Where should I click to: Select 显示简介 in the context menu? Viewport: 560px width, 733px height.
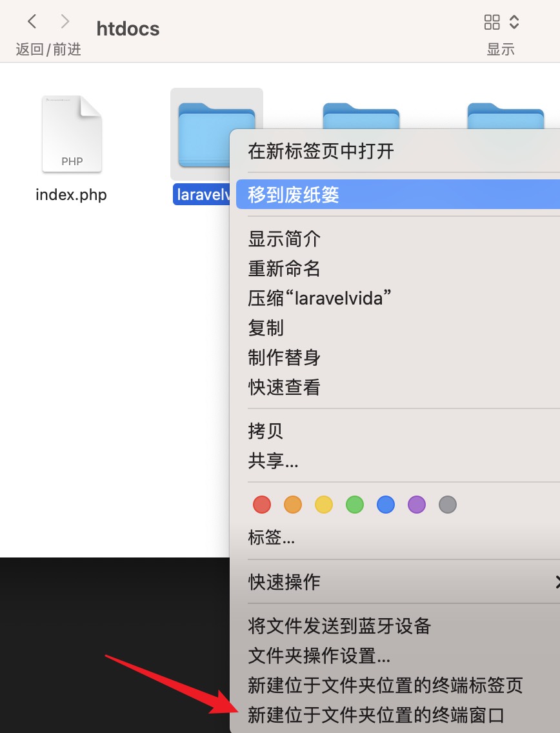[284, 239]
